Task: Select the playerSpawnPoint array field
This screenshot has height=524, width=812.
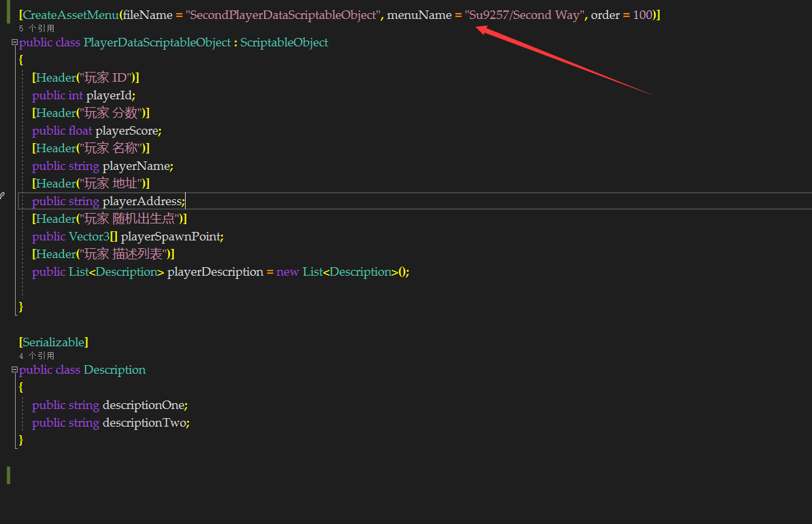Action: click(x=171, y=237)
